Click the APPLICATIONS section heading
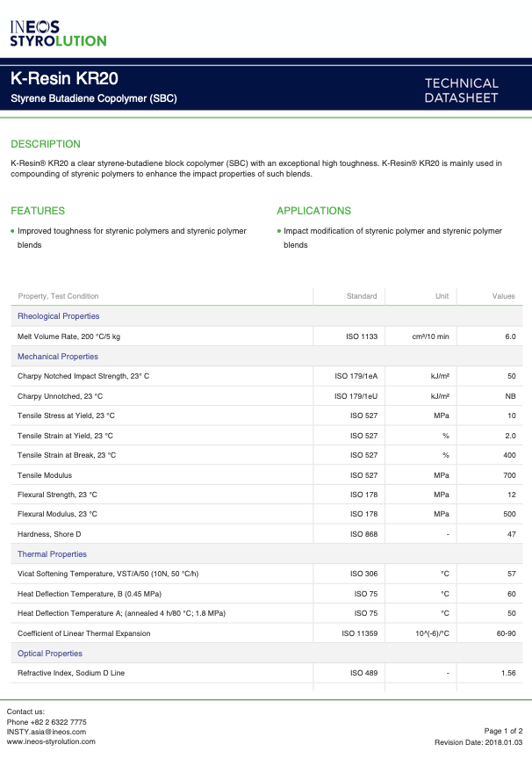Screen dimensions: 532x759 313,211
